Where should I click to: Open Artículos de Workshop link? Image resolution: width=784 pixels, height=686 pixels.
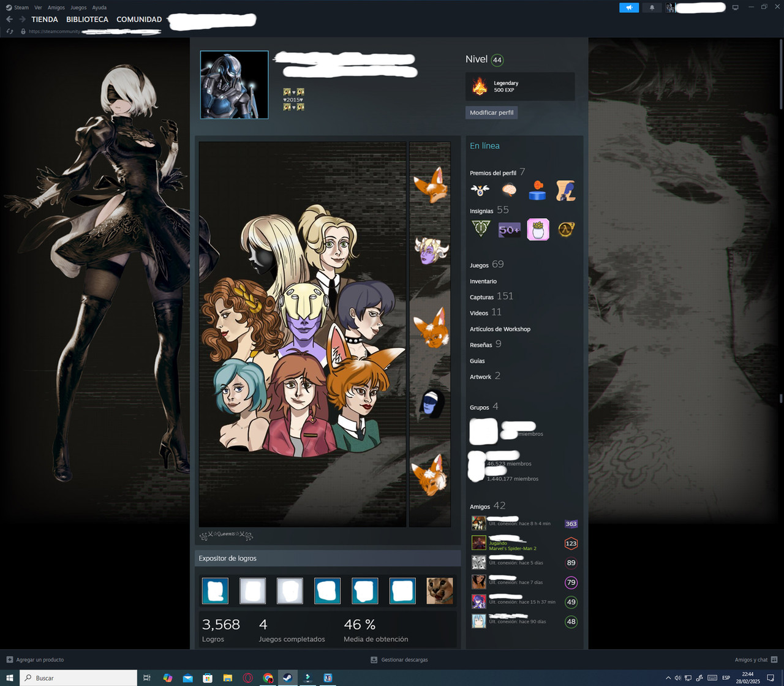point(500,329)
